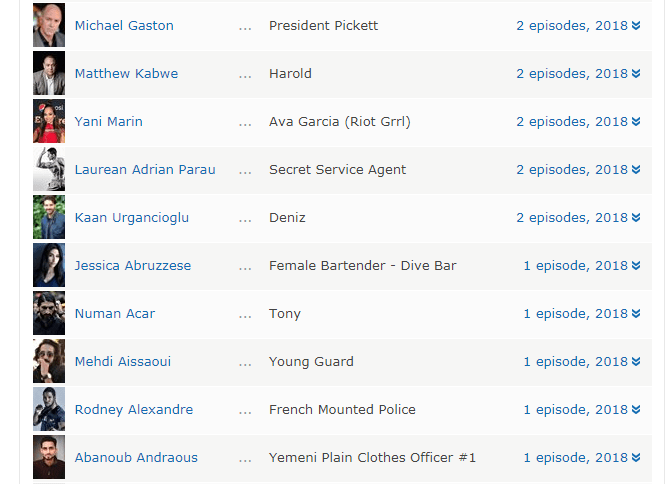Image resolution: width=667 pixels, height=484 pixels.
Task: Open Numan Acar's photo thumbnail
Action: click(x=49, y=313)
